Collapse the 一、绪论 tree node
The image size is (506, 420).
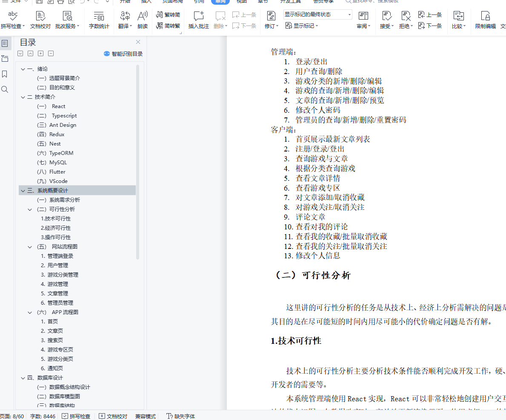(x=23, y=69)
